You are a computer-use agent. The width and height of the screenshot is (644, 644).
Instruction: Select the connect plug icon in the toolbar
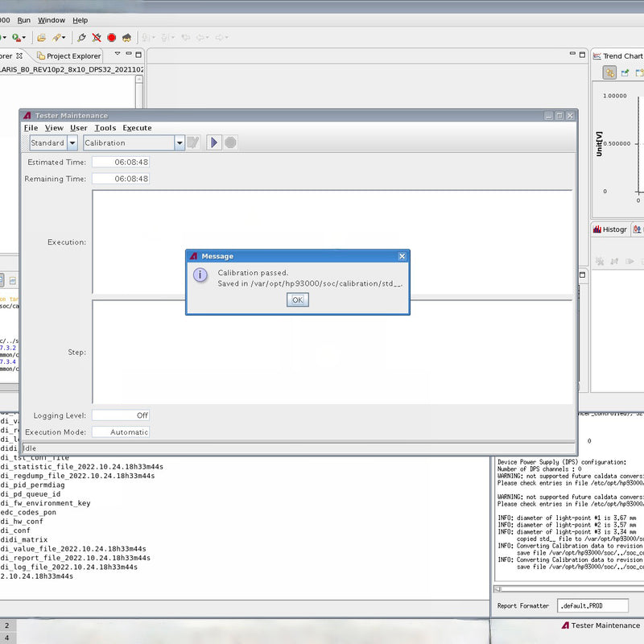click(81, 37)
